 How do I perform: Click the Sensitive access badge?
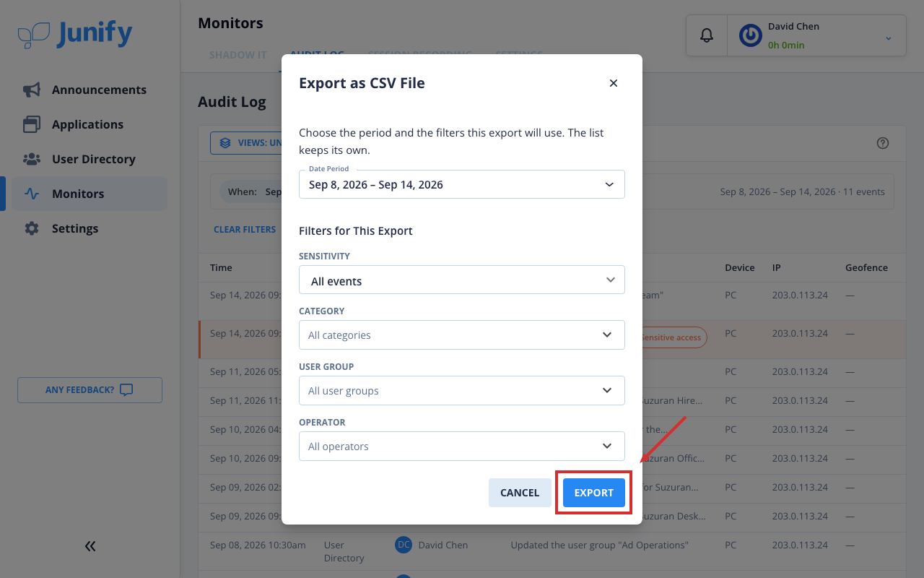(671, 338)
